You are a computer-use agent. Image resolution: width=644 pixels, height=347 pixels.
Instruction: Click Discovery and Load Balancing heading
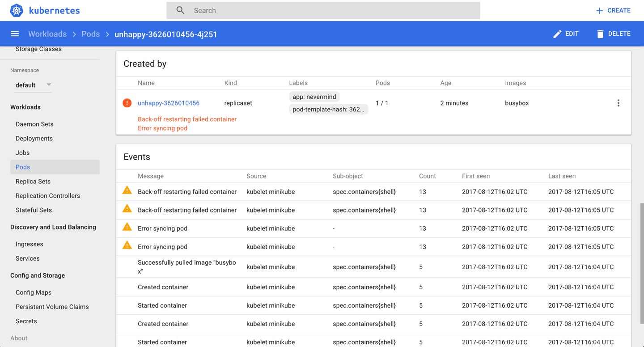53,227
